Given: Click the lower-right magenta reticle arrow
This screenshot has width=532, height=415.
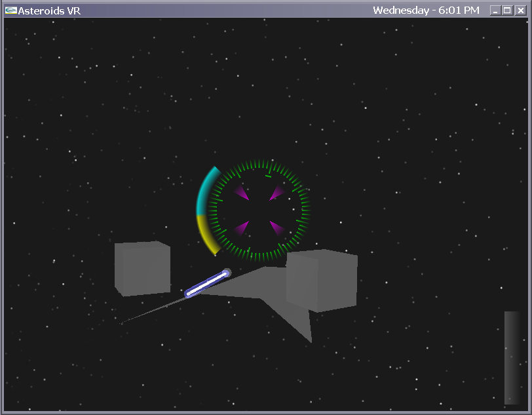Looking at the screenshot, I should [277, 228].
